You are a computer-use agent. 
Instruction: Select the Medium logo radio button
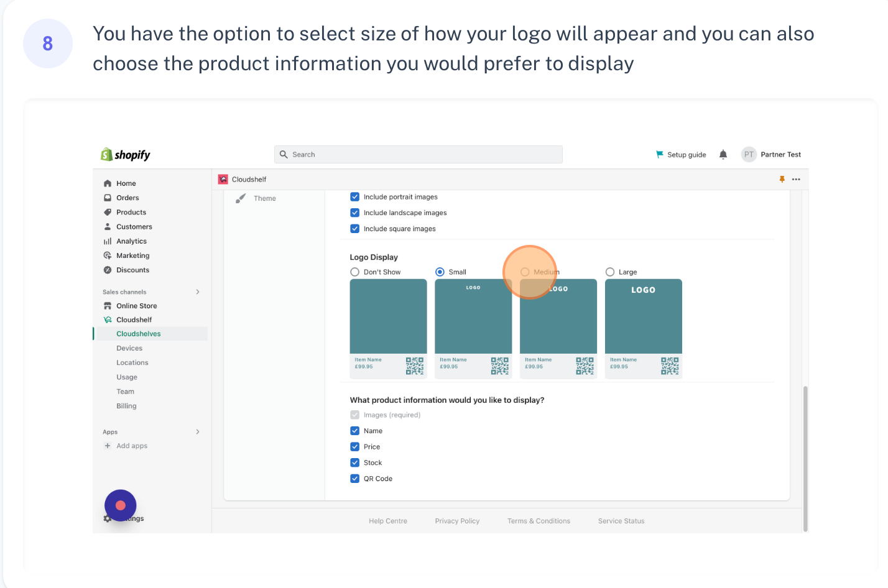point(525,272)
